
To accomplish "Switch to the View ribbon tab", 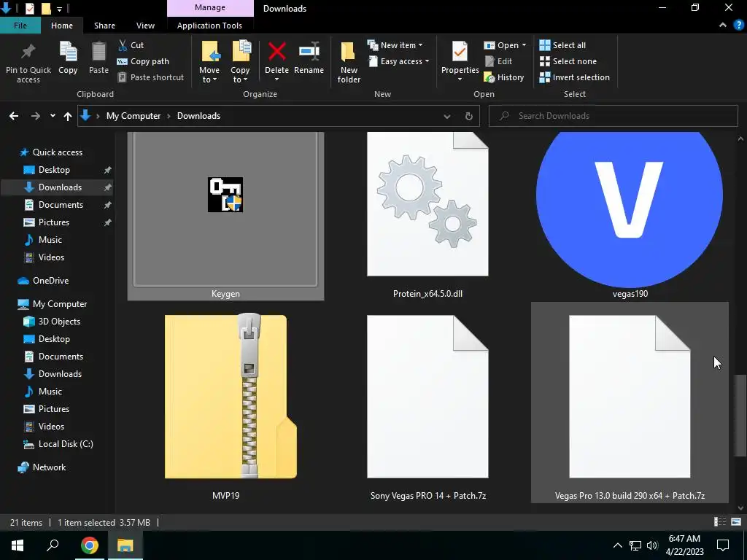I will [145, 26].
